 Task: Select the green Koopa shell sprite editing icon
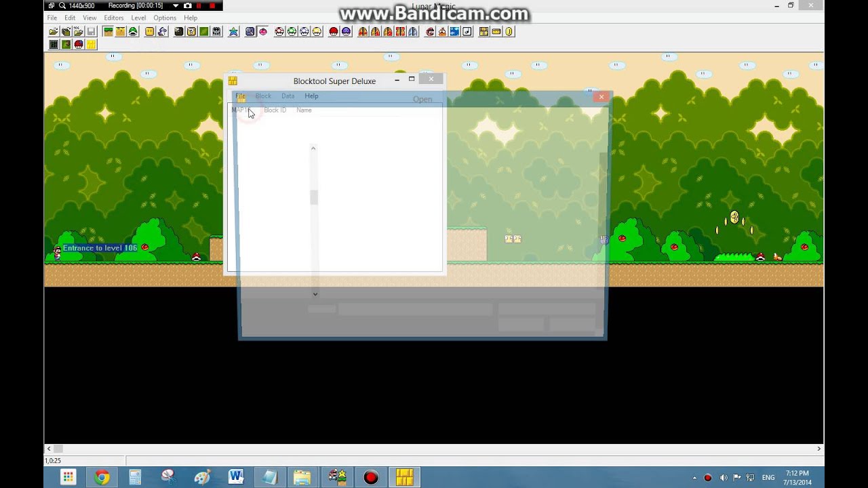133,31
